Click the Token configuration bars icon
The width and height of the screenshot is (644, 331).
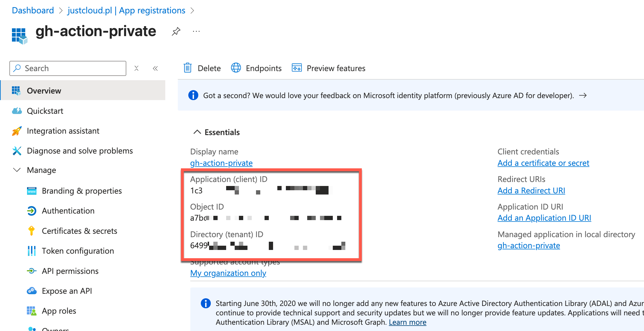(x=32, y=251)
